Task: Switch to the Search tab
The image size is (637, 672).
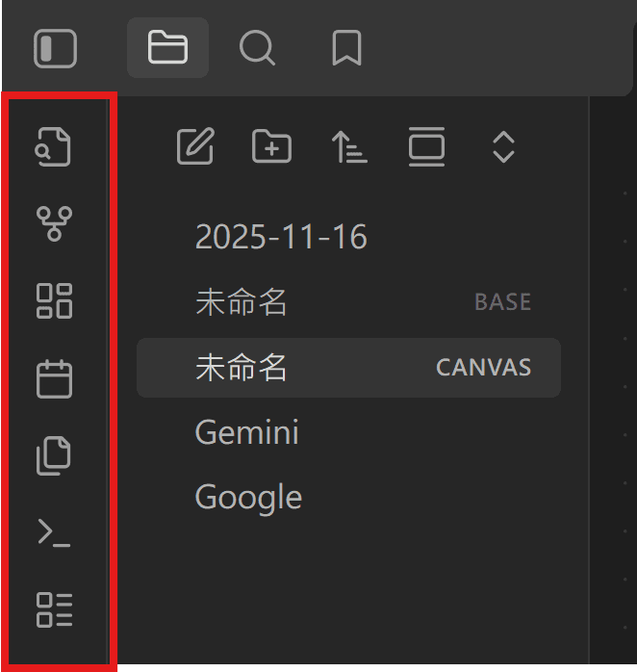Action: 257,47
